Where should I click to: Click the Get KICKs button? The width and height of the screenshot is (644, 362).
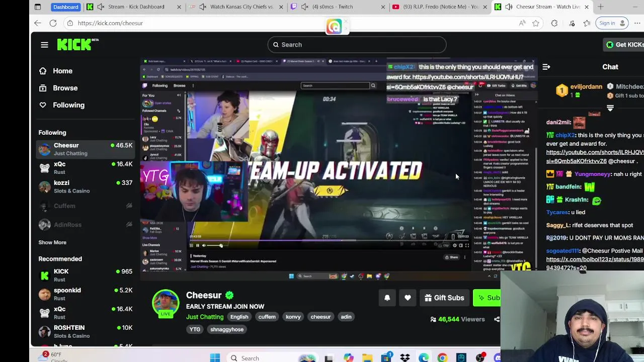[x=624, y=45]
